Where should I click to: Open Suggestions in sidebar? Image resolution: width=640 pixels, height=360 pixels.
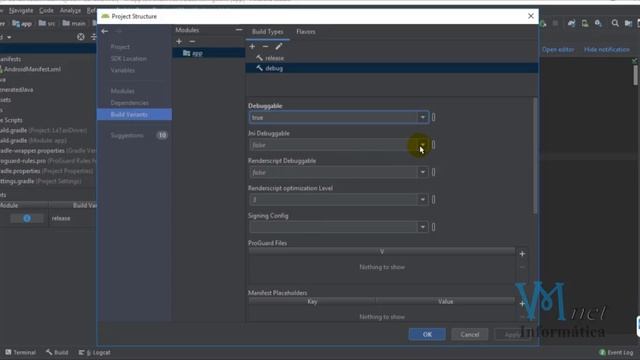pyautogui.click(x=127, y=135)
